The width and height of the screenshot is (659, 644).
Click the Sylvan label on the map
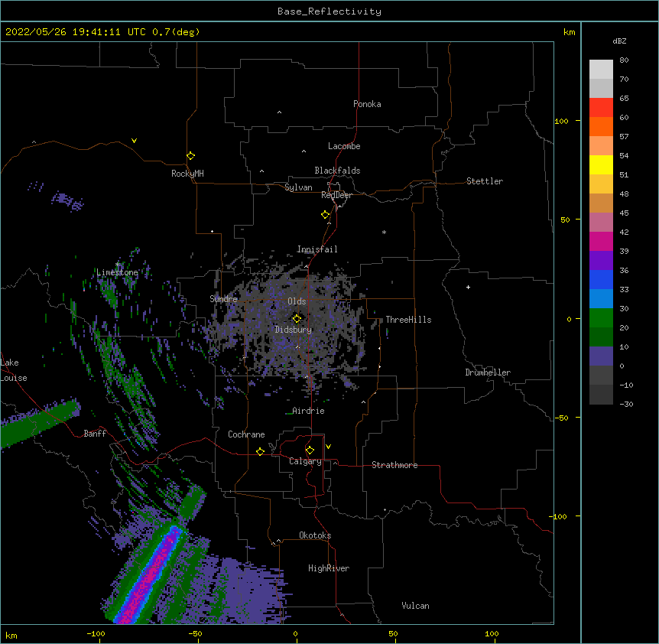[298, 187]
